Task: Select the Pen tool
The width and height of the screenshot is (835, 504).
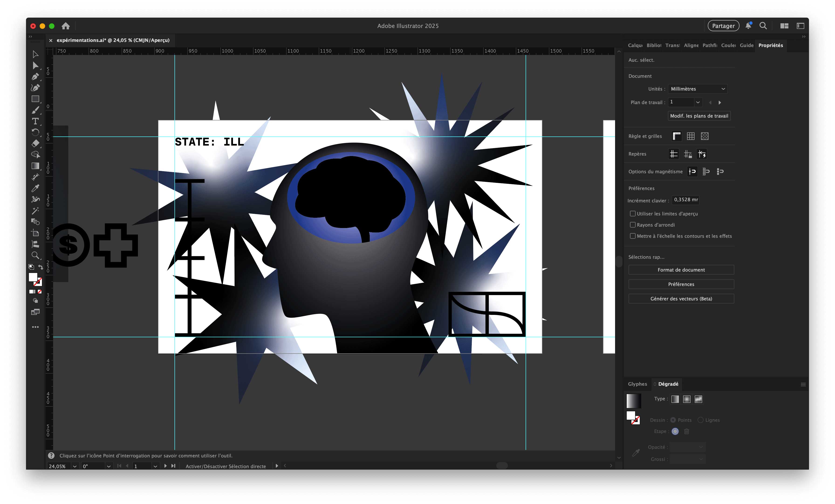Action: 35,77
